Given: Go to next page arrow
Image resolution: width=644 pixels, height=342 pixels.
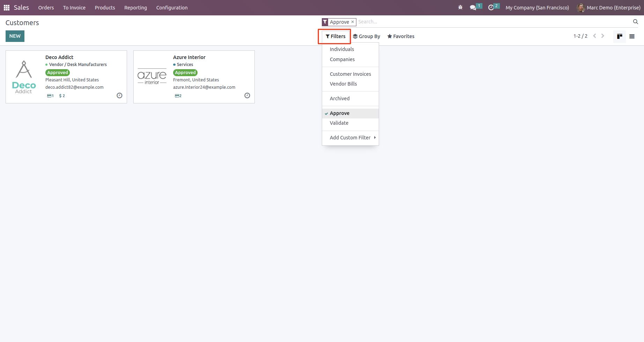Looking at the screenshot, I should (603, 36).
